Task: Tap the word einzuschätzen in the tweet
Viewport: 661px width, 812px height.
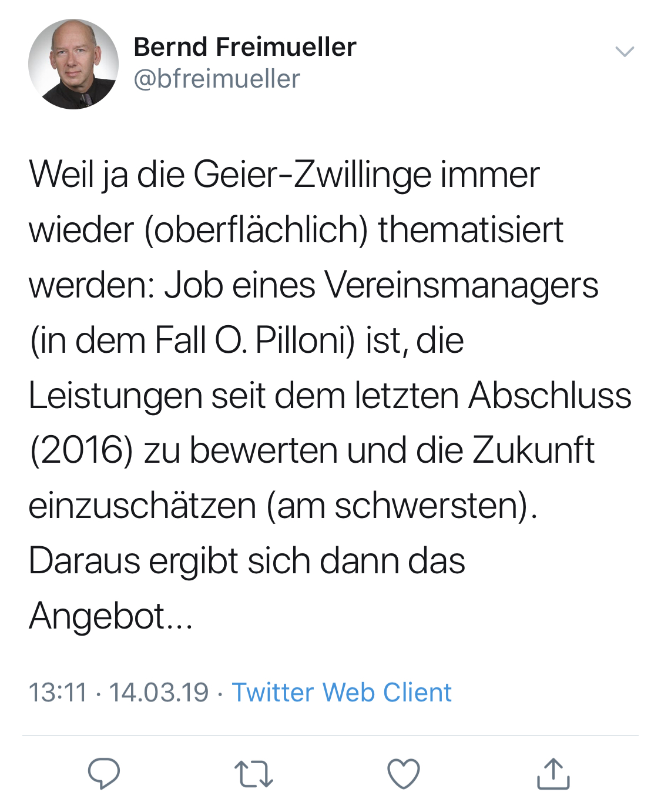Action: [x=142, y=506]
